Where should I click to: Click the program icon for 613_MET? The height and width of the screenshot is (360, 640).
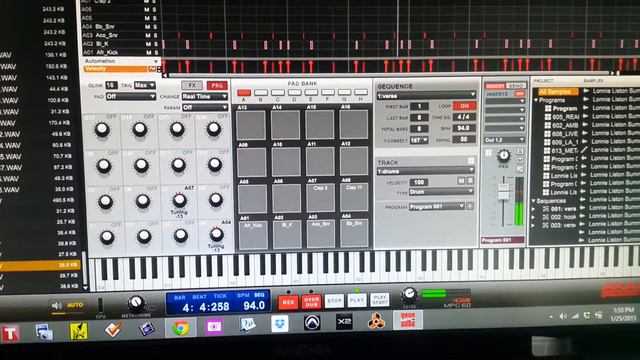coord(547,150)
